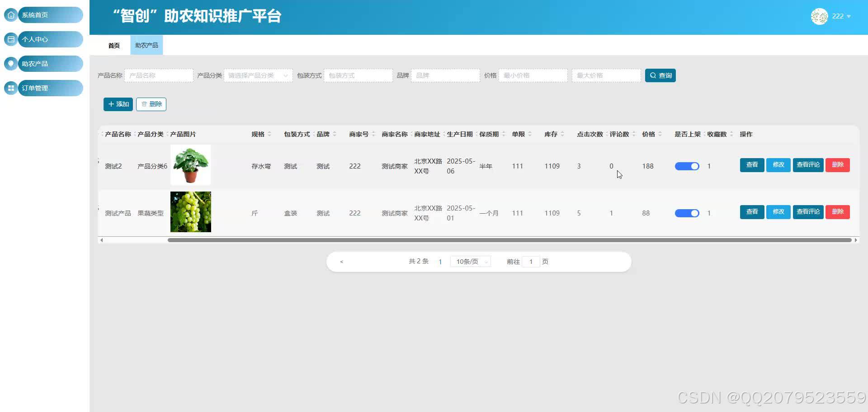Click the batch 删除 button above the table
The image size is (868, 412).
tap(151, 104)
